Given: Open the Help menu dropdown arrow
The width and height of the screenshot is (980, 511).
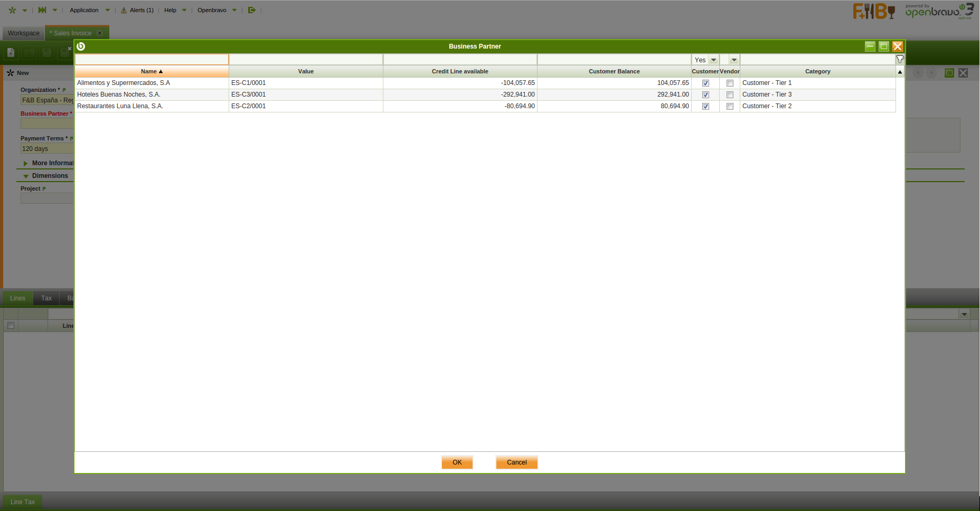Looking at the screenshot, I should tap(184, 10).
